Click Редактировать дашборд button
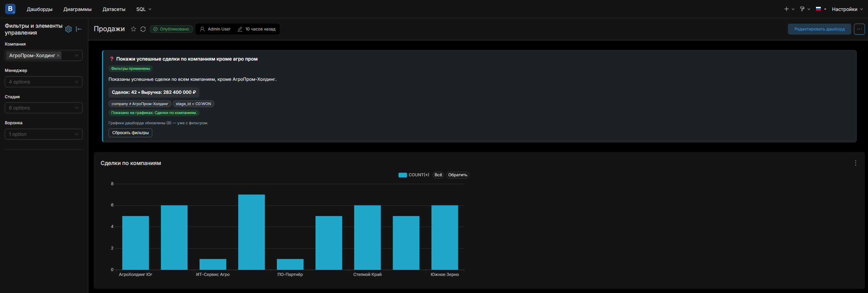 [819, 29]
